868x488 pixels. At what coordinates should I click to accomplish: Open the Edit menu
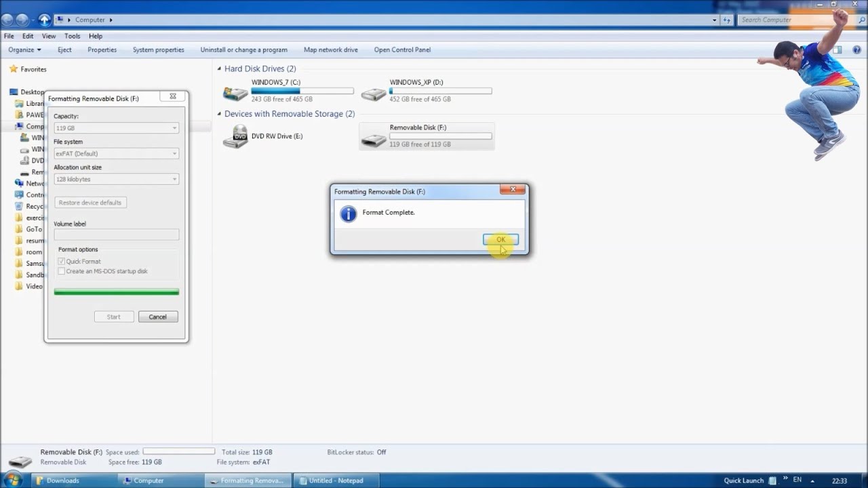click(x=28, y=36)
